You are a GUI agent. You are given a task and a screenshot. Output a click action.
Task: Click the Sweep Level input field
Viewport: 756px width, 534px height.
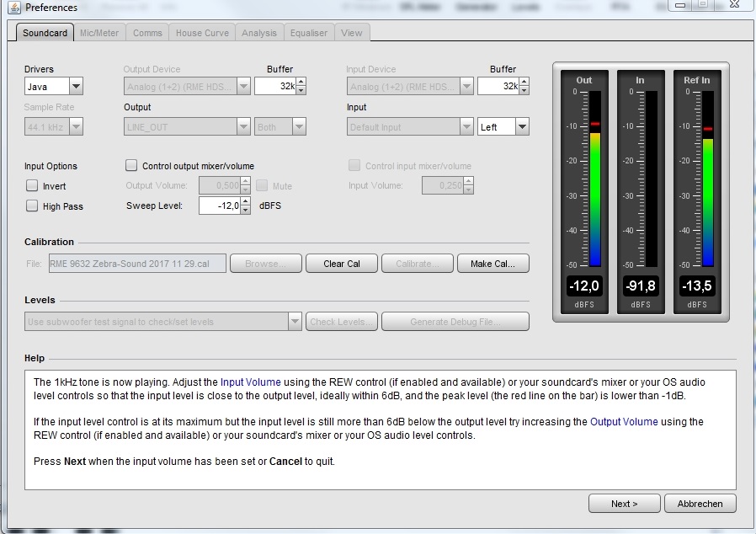pyautogui.click(x=220, y=206)
